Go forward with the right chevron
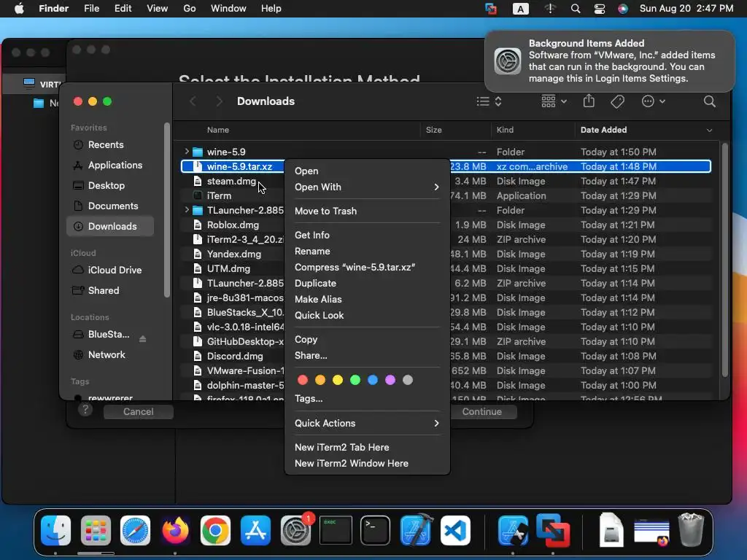747x560 pixels. [x=219, y=101]
